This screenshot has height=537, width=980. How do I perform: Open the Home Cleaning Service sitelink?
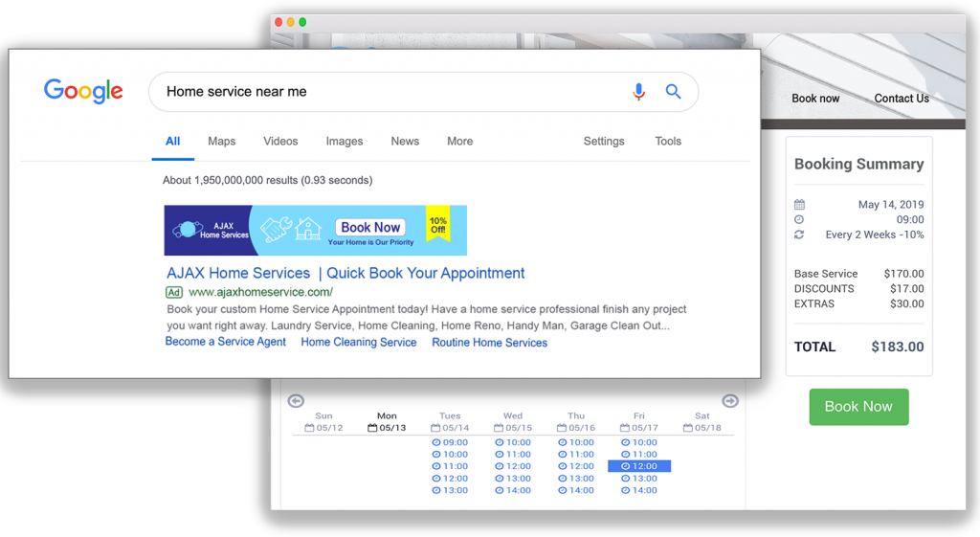click(359, 343)
